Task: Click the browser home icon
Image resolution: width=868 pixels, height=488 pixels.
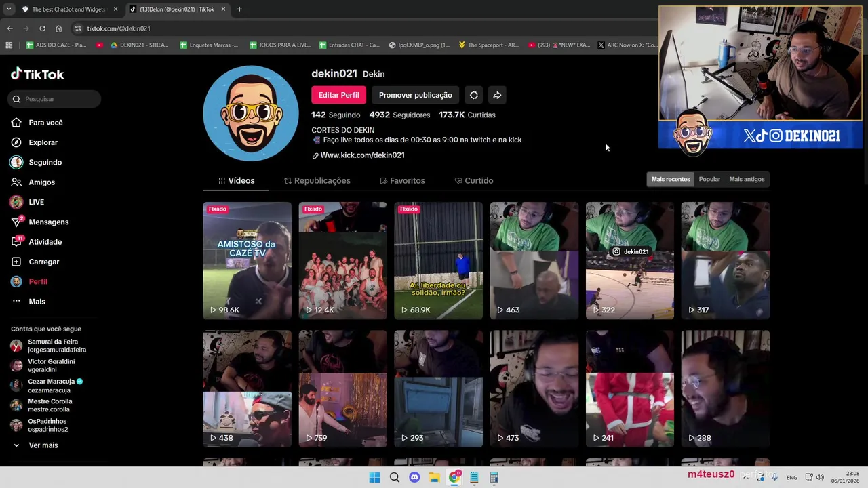Action: [58, 28]
